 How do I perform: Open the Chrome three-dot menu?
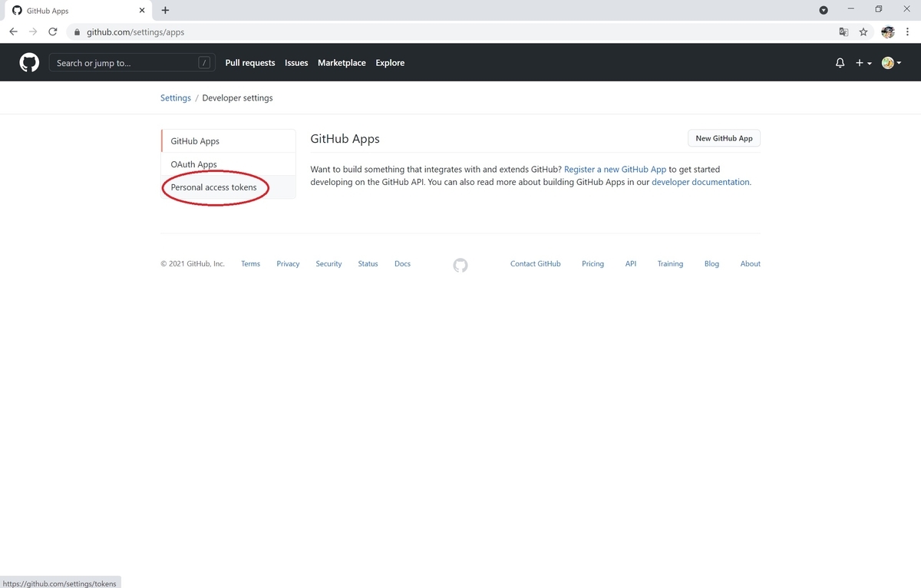[x=909, y=32]
